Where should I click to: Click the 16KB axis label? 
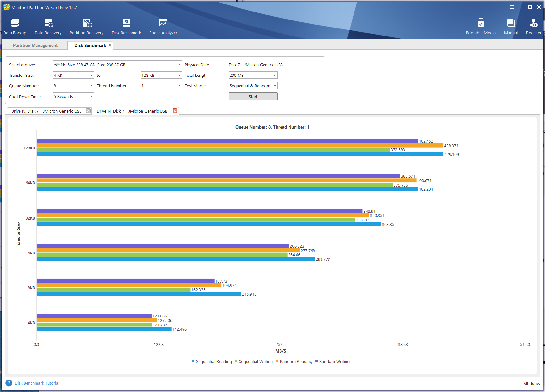(x=30, y=253)
